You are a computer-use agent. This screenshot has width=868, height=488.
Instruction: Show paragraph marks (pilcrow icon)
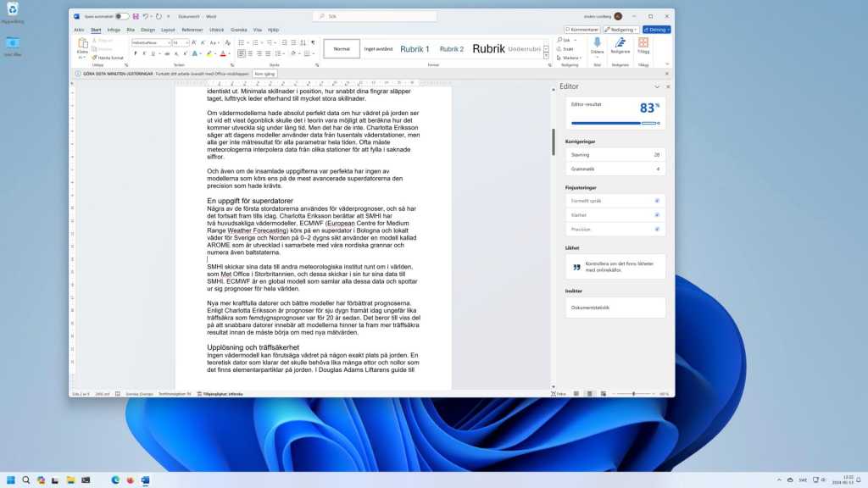pos(313,42)
